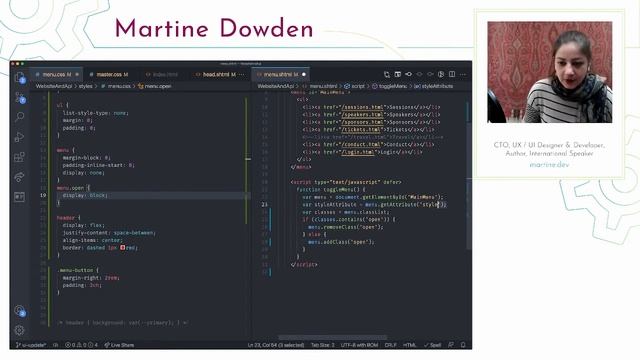
Task: Click the feedback icon in status bar
Action: (x=451, y=345)
